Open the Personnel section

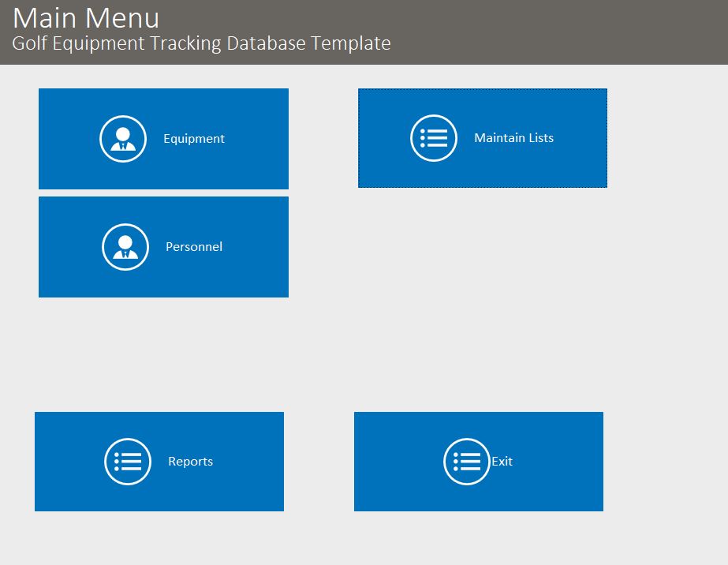(163, 247)
